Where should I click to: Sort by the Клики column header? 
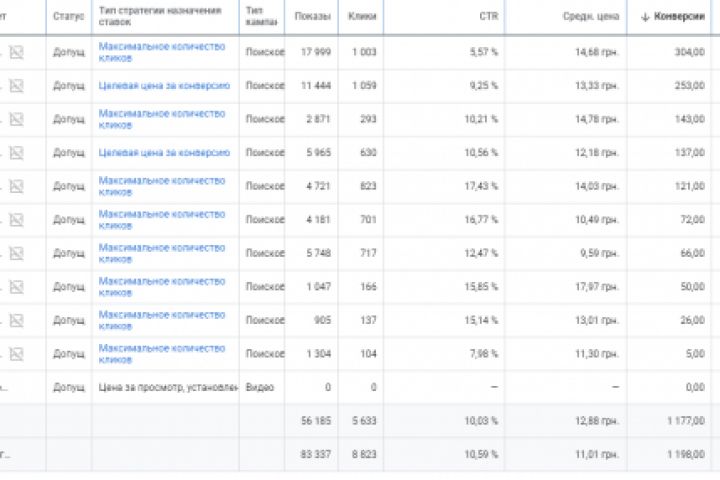363,17
